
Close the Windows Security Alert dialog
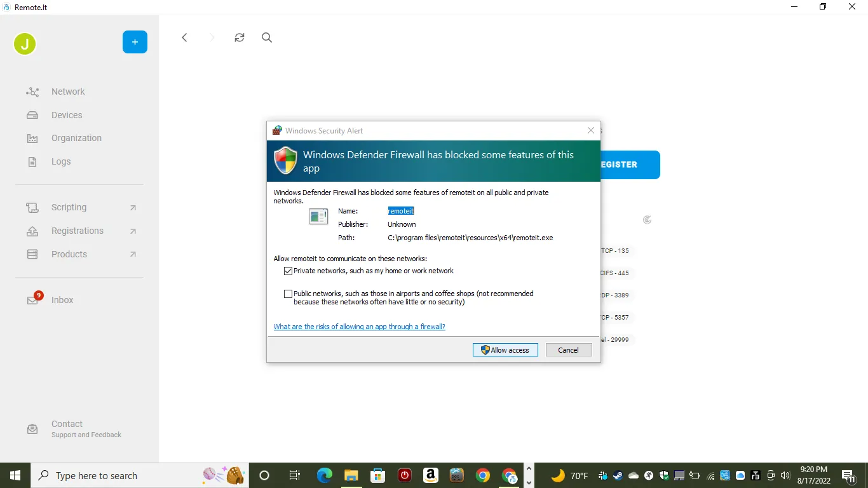[591, 130]
